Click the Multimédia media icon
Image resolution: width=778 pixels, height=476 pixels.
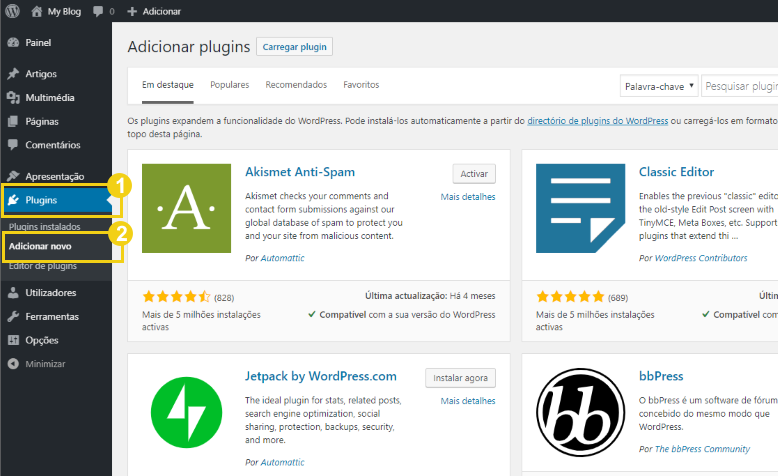pyautogui.click(x=13, y=98)
